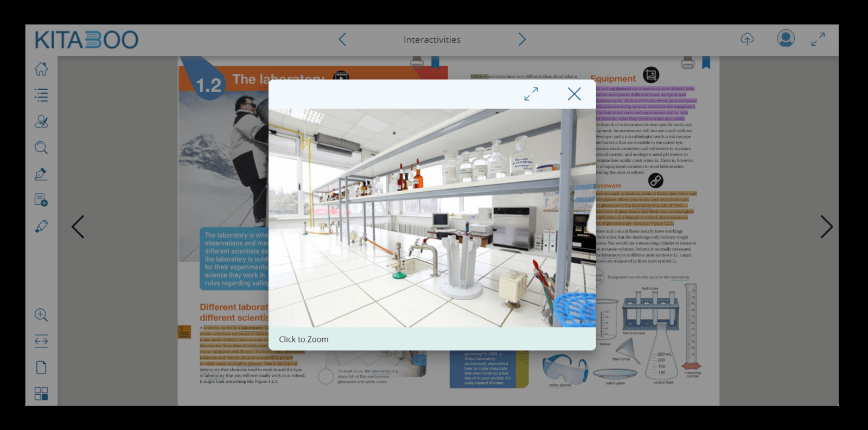Select the highlighter marker tool
The image size is (868, 430).
[41, 226]
